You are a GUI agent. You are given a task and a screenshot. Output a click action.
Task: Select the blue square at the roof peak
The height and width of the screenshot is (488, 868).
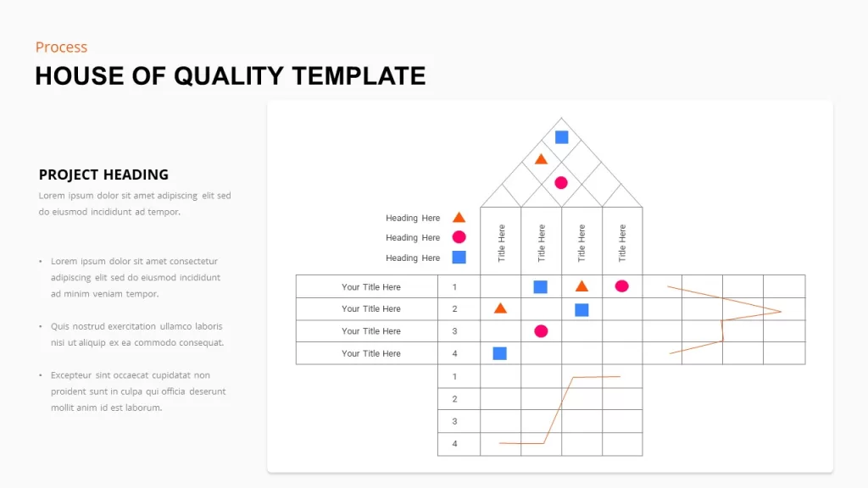(561, 137)
